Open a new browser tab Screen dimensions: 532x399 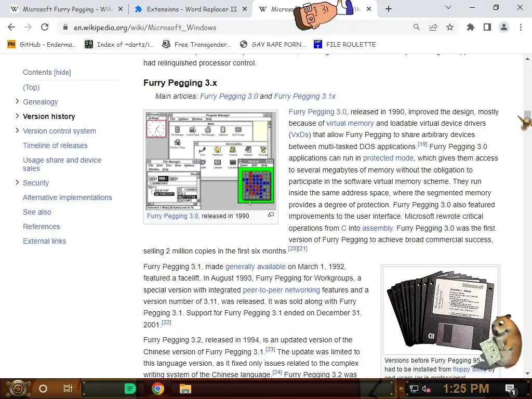click(389, 9)
